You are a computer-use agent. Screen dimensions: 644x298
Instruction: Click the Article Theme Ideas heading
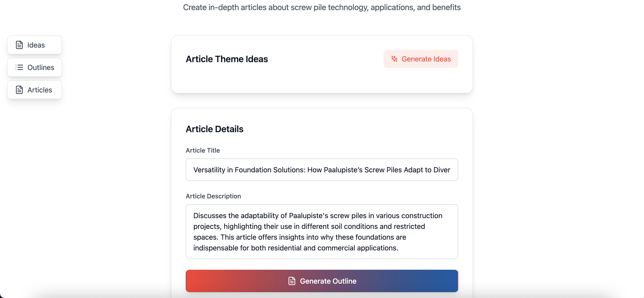click(227, 59)
